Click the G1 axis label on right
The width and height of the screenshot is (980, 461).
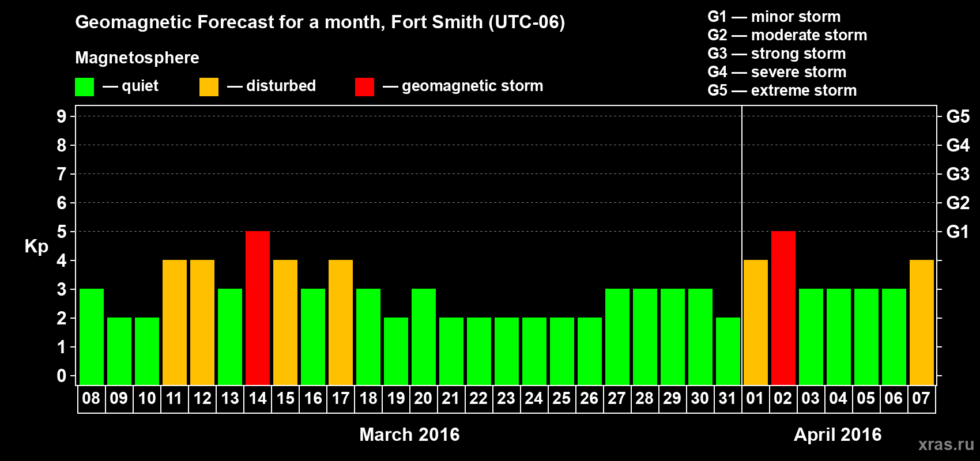pyautogui.click(x=958, y=232)
